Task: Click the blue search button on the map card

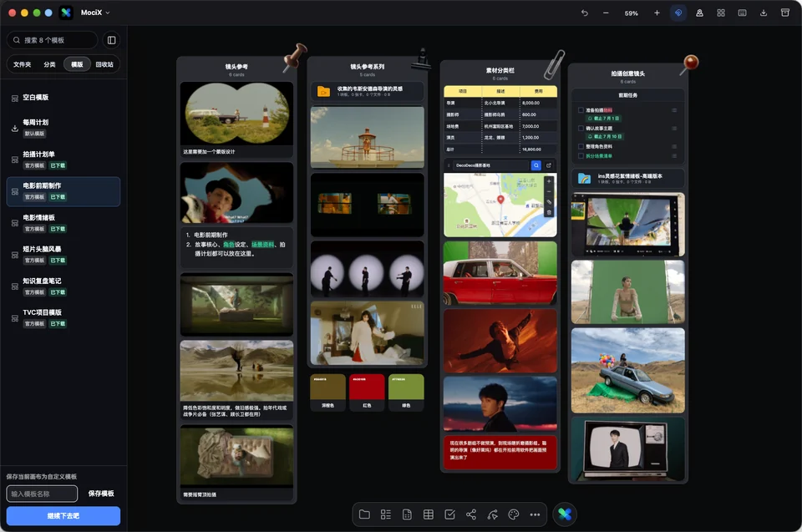Action: [536, 165]
